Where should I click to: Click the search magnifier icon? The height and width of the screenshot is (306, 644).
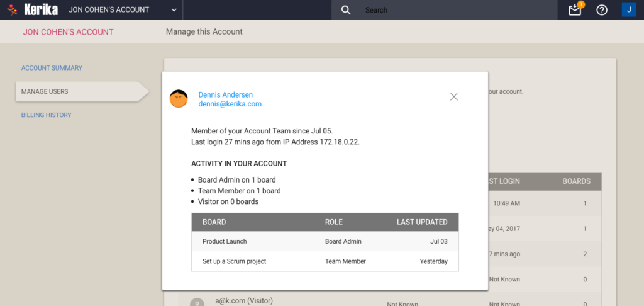pyautogui.click(x=346, y=10)
